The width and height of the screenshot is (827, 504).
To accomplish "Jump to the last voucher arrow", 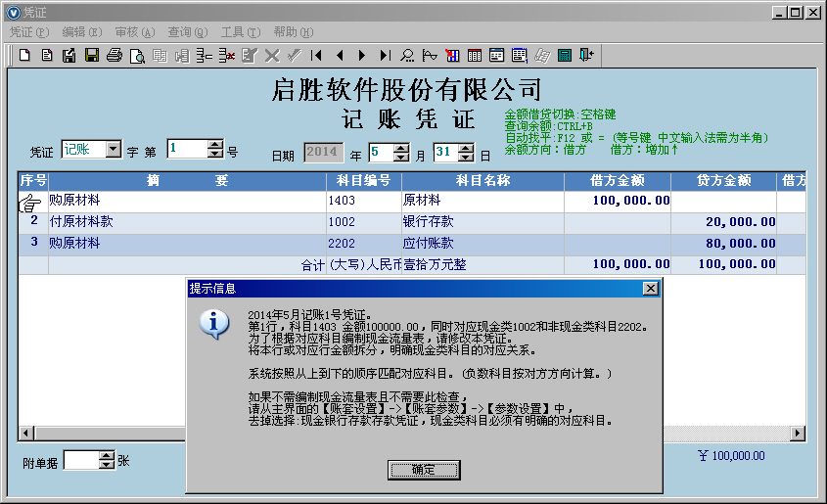I will pos(385,55).
